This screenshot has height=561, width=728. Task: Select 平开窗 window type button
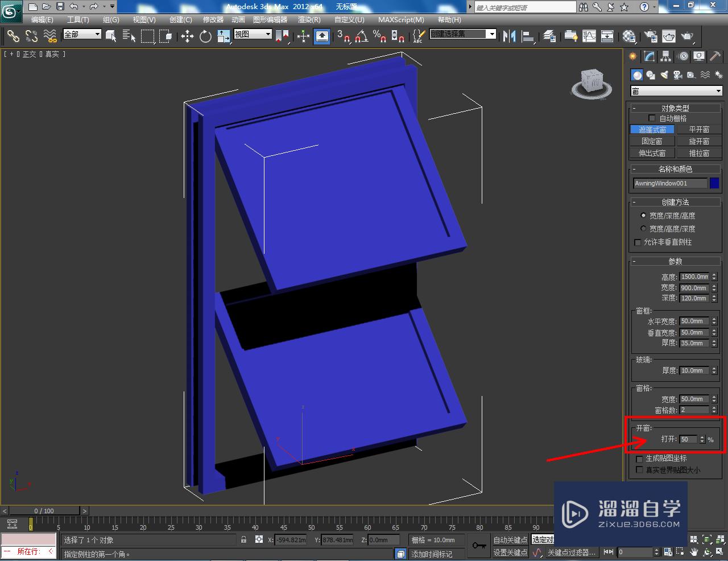(699, 130)
